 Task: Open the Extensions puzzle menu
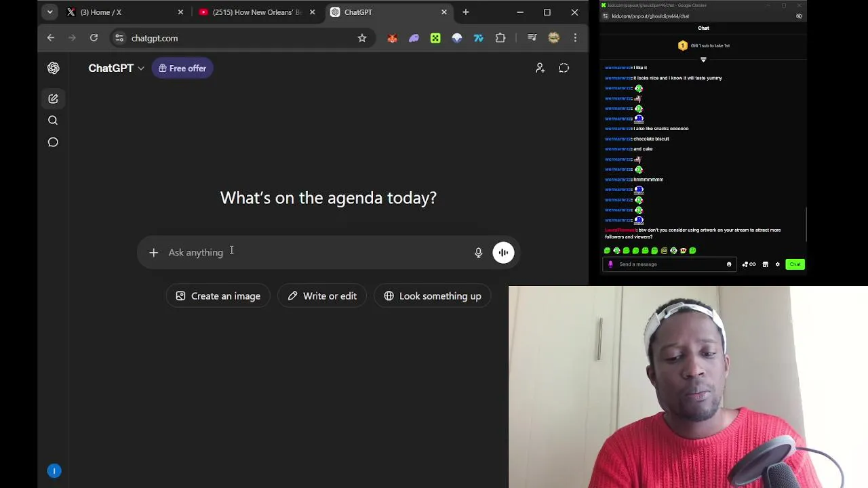pos(500,39)
